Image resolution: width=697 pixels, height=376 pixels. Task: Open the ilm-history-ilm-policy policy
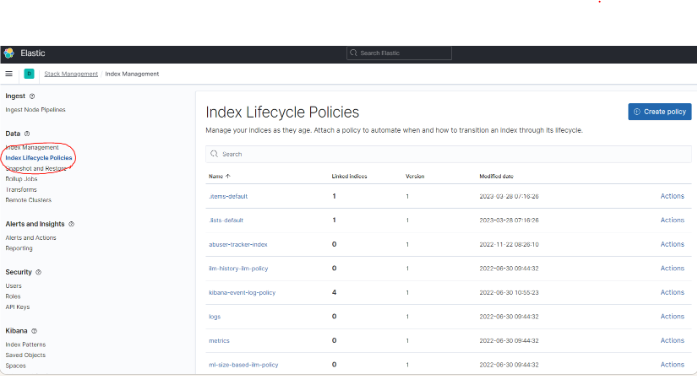[238, 268]
